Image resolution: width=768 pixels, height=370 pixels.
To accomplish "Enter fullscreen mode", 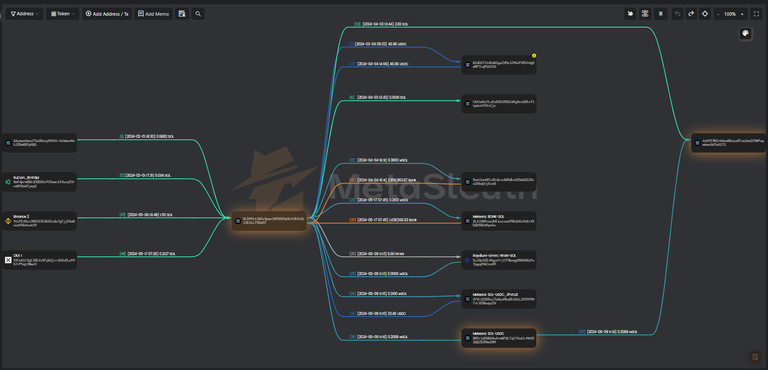I will 757,14.
